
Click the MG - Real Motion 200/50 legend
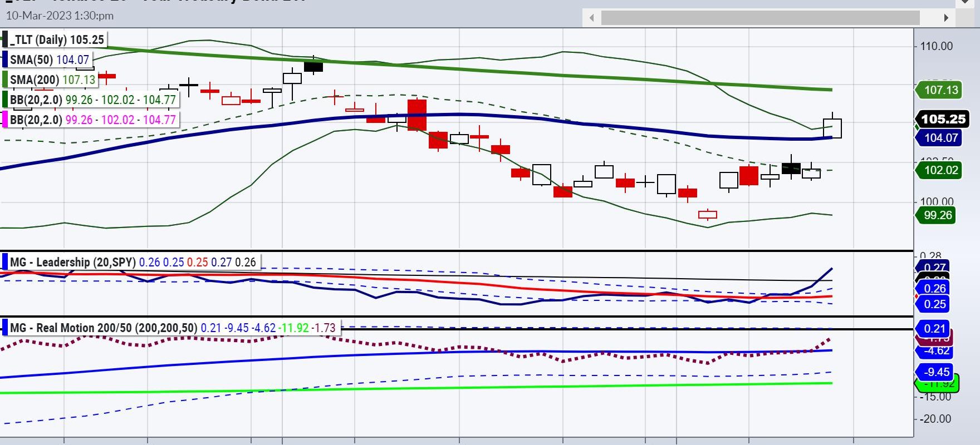click(173, 328)
